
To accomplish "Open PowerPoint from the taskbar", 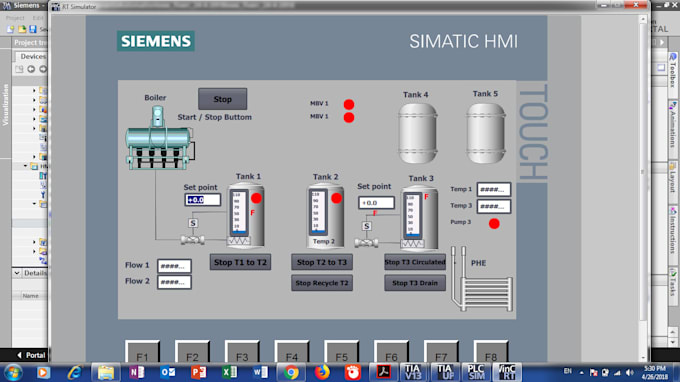I will pyautogui.click(x=199, y=372).
